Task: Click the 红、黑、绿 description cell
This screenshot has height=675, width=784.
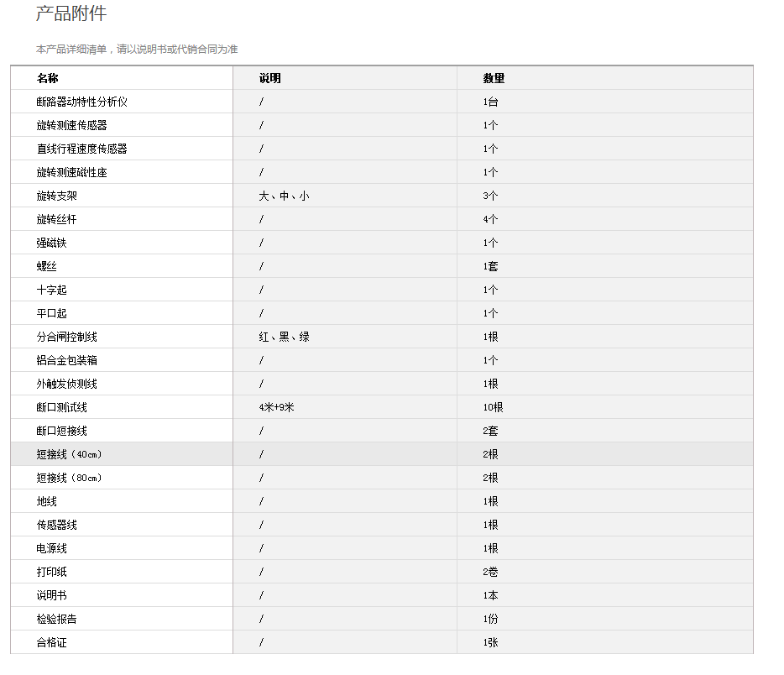Action: [284, 337]
